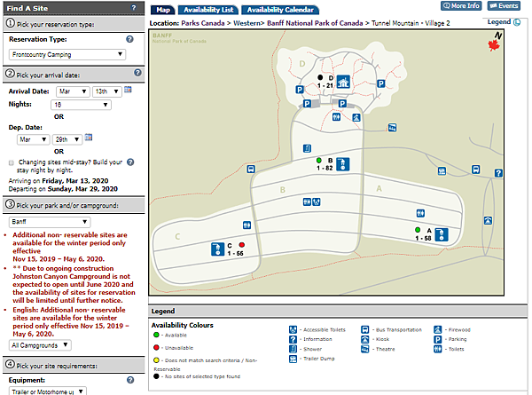Open Equipment dropdown Trailer or Motorhome
532x395 pixels.
coord(48,391)
